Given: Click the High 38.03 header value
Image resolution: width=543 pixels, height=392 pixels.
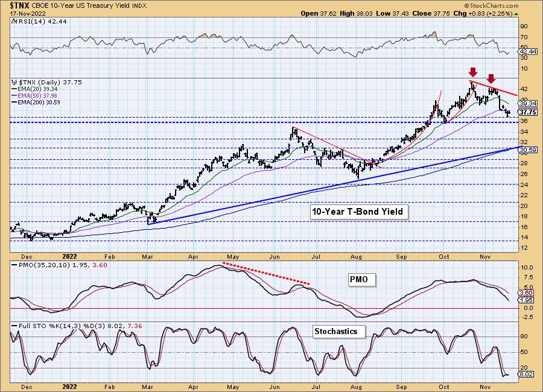Looking at the screenshot, I should pyautogui.click(x=357, y=13).
